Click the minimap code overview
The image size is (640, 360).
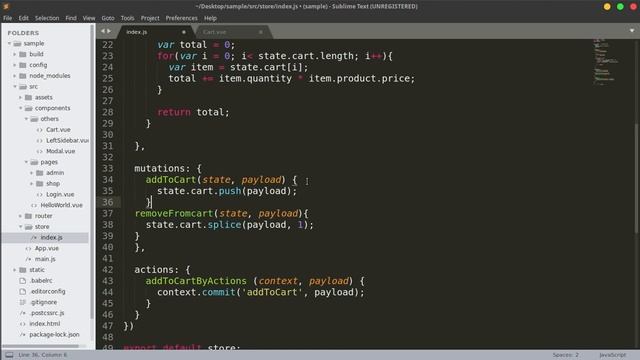pyautogui.click(x=606, y=61)
